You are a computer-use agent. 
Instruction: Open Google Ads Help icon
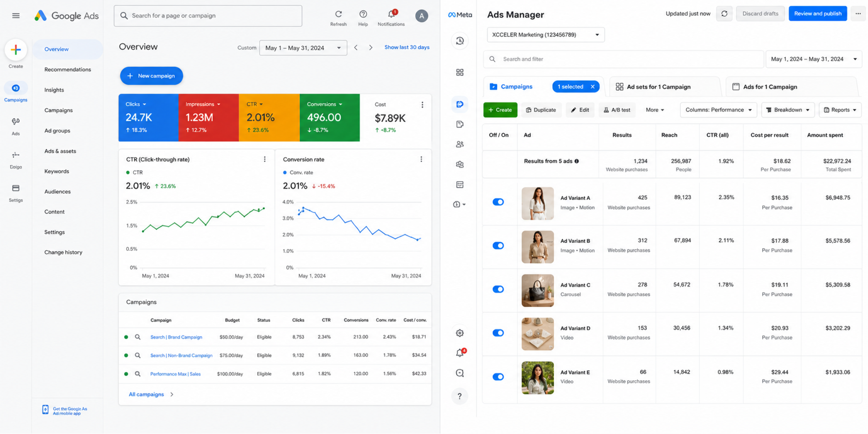363,14
